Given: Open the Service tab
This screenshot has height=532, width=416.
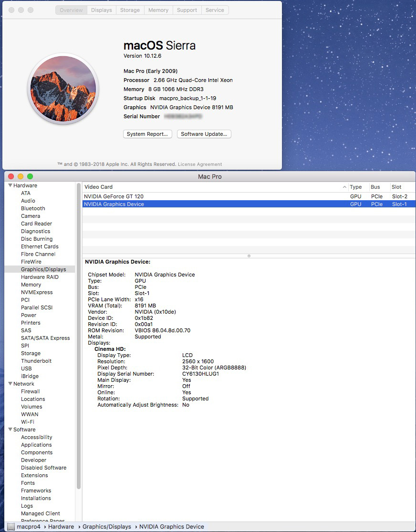Looking at the screenshot, I should (x=215, y=10).
